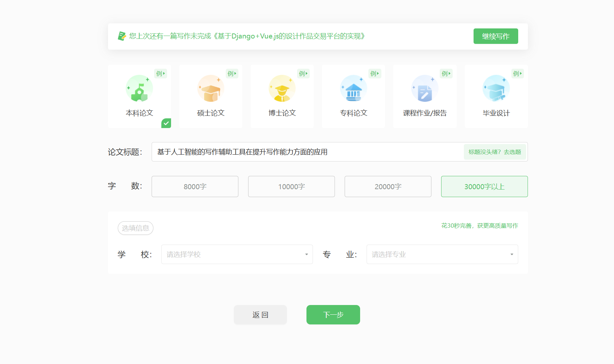Switch to the 课程作业/报告 category card
Screen dimensions: 614x364
coord(424,96)
